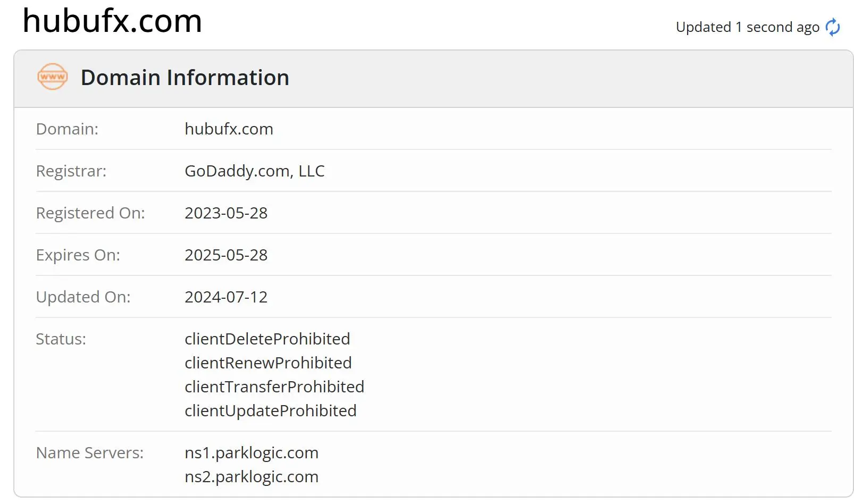Screen dimensions: 854x504
Task: Click the blue refresh arrows icon
Action: 833,27
